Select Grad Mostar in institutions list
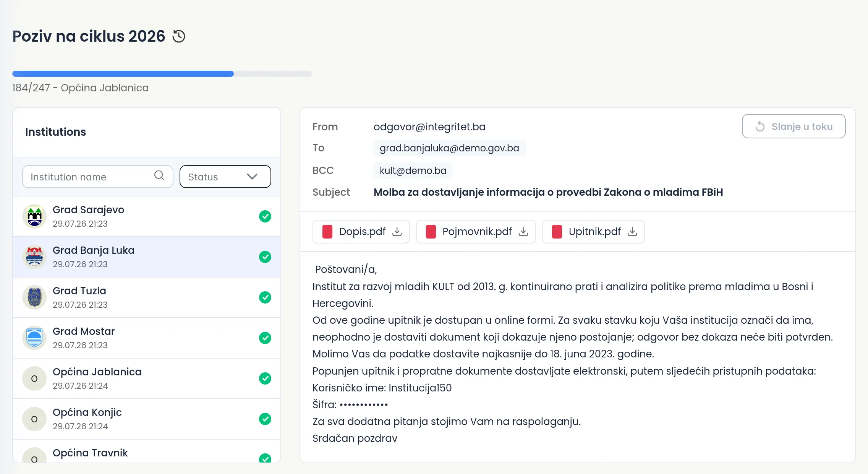 click(x=147, y=338)
